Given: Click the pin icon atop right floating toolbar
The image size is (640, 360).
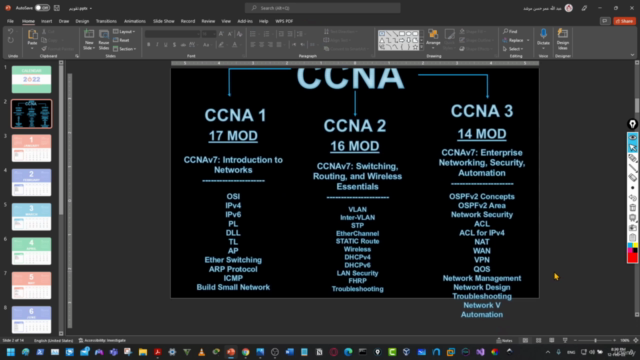Looking at the screenshot, I should (632, 124).
